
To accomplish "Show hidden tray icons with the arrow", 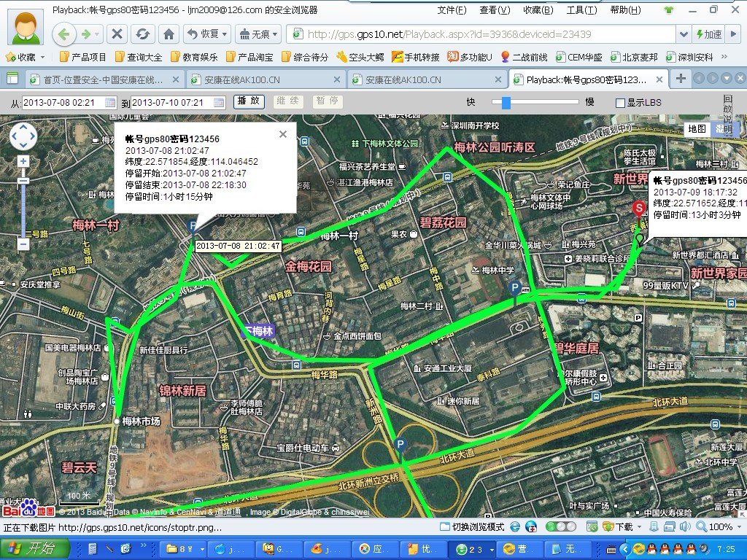I will pos(624,549).
